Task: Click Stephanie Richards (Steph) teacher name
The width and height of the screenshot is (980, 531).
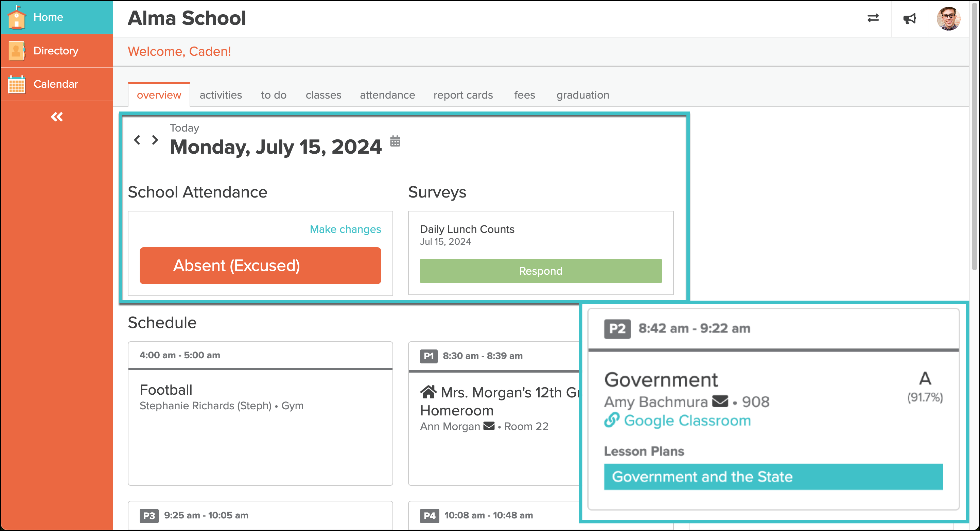Action: (x=206, y=406)
